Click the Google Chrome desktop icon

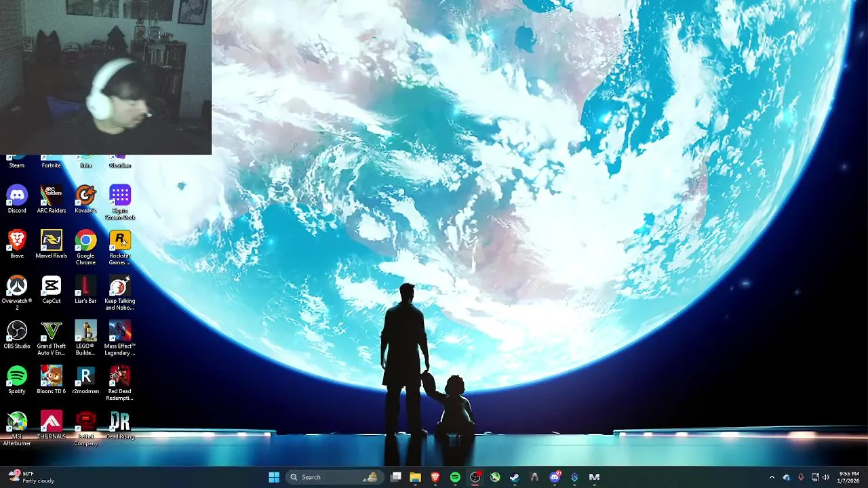click(85, 247)
